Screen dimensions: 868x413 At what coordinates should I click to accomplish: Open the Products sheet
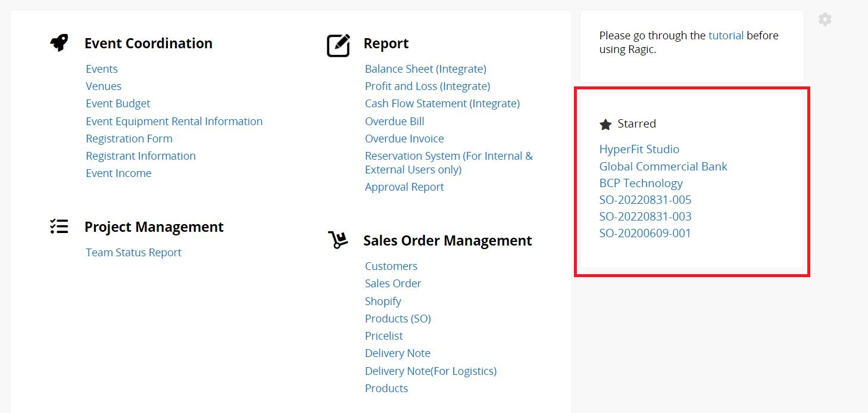pos(386,389)
